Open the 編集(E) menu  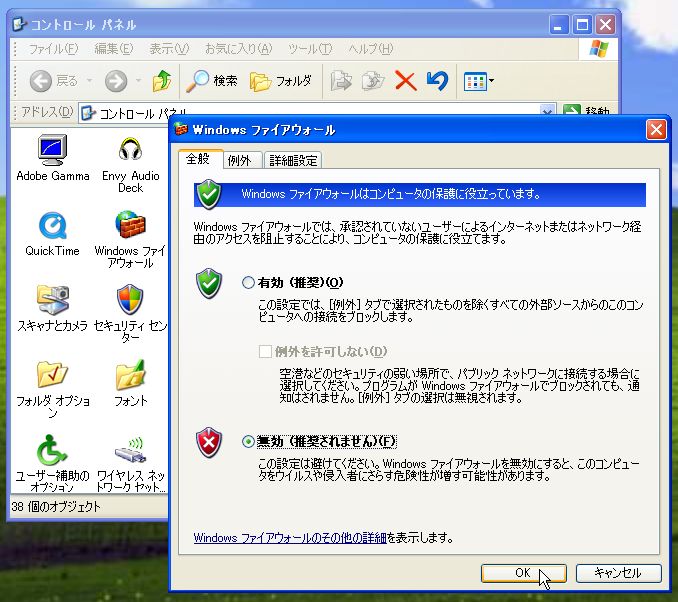click(114, 49)
